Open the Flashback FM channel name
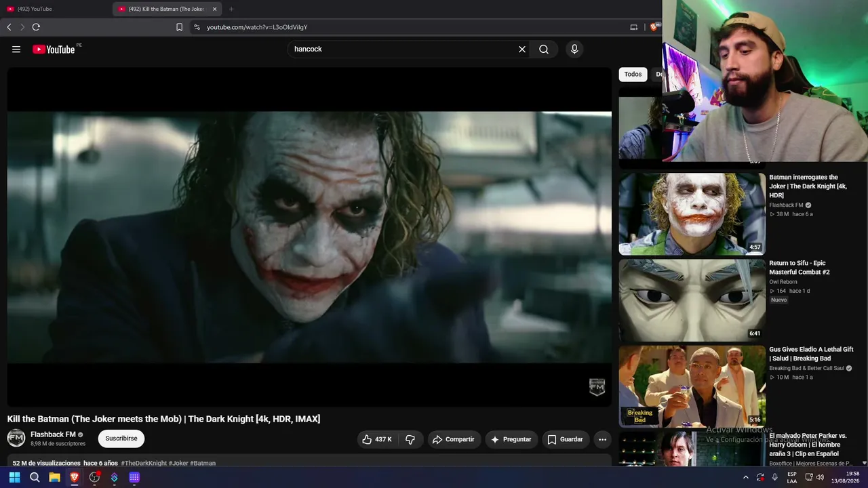 [x=53, y=434]
